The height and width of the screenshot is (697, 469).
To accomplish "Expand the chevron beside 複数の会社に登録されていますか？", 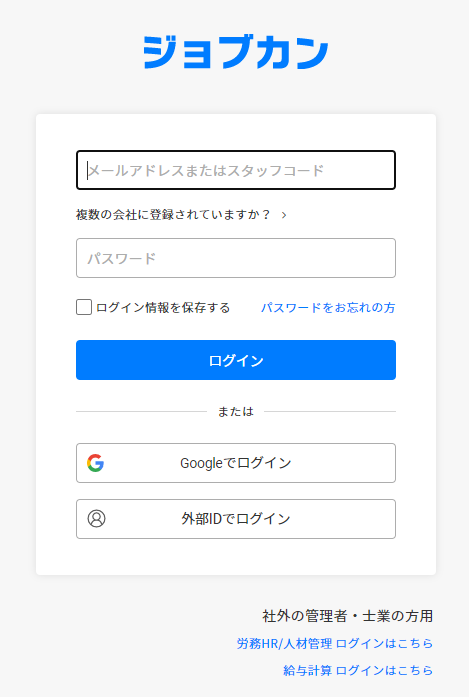I will click(284, 215).
